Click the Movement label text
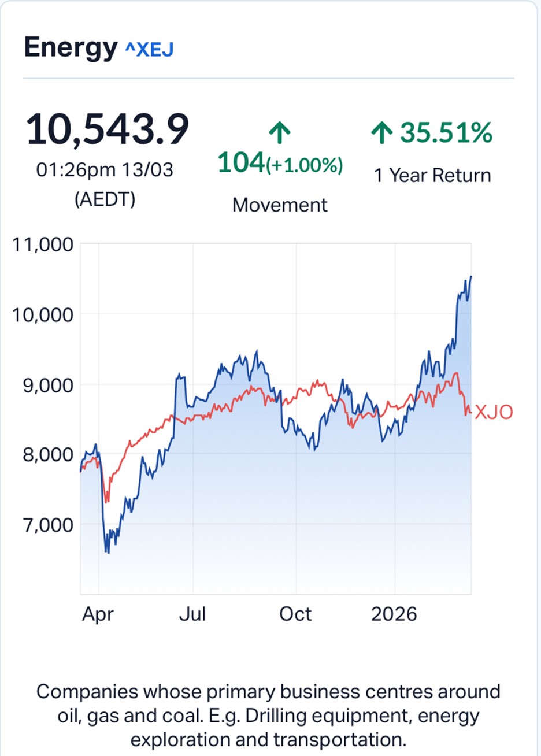Viewport: 541px width, 756px height. [280, 205]
